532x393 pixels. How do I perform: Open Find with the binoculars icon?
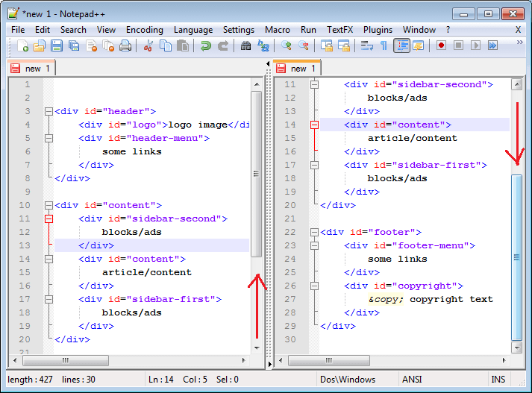tap(246, 45)
